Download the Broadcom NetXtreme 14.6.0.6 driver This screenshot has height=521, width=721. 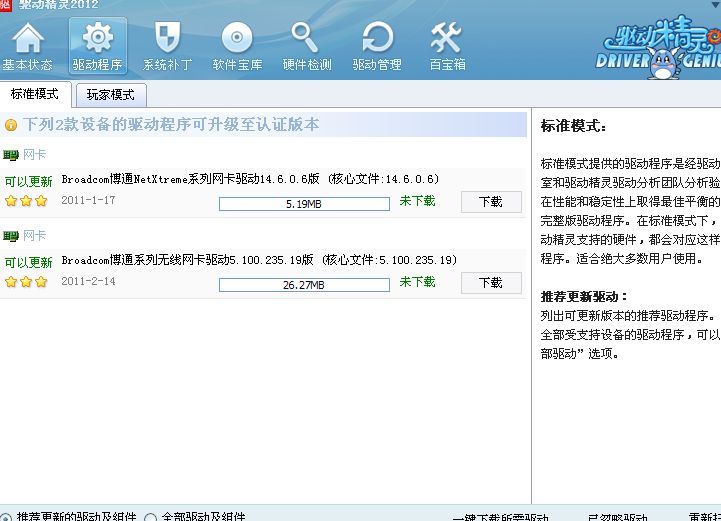pyautogui.click(x=491, y=202)
